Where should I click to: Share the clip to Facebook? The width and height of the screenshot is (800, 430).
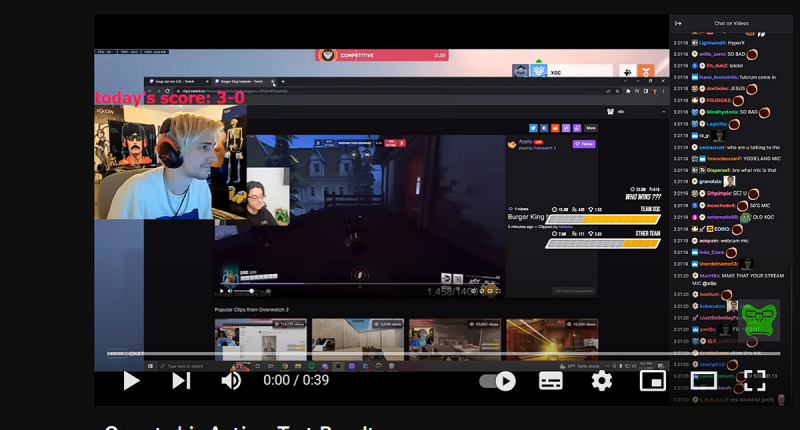pyautogui.click(x=544, y=128)
